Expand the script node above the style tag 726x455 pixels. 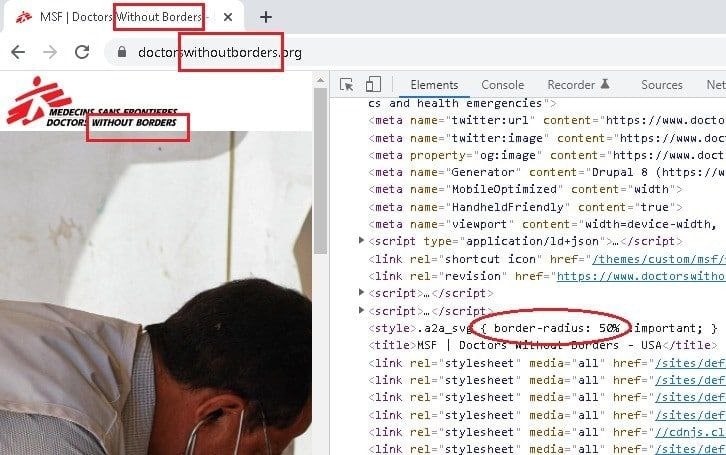tap(361, 310)
